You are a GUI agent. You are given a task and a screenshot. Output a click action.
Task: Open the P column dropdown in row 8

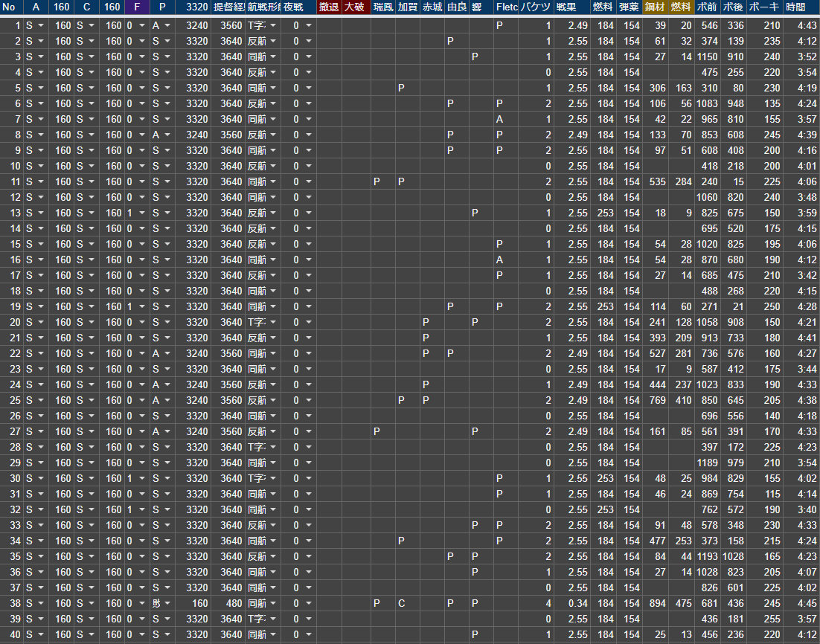tap(167, 135)
